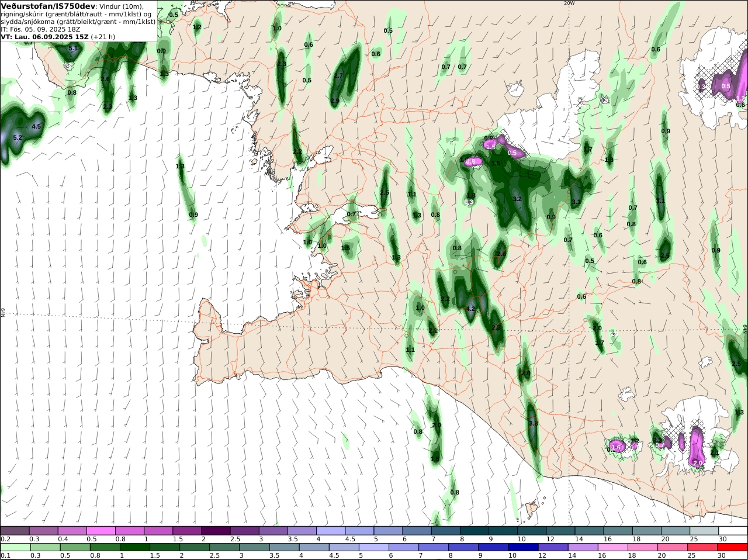Pick the palest mint swatch labelled 0.1
Viewport: 748px width, 560px height.
click(15, 547)
